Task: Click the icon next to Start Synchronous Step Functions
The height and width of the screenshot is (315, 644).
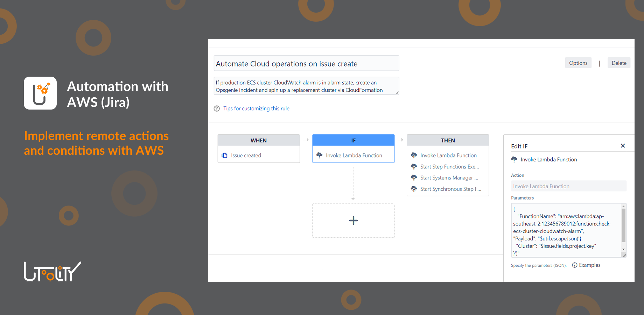Action: [414, 189]
